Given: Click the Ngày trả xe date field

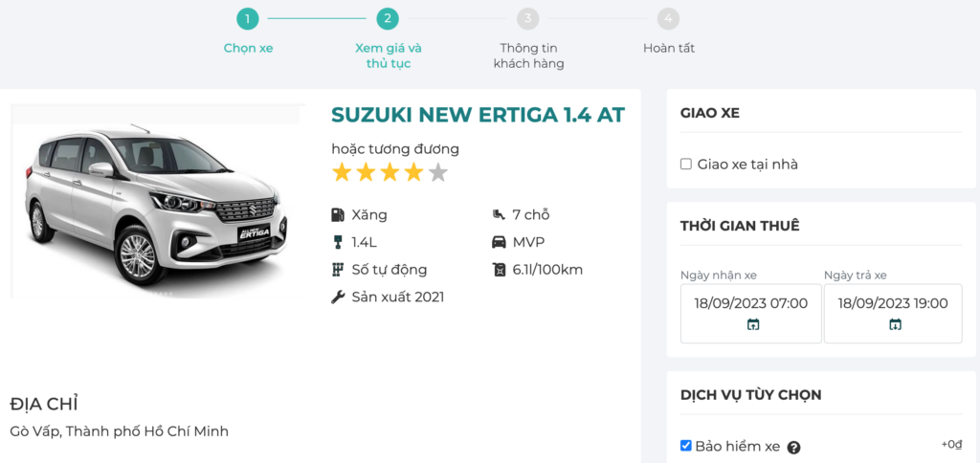Looking at the screenshot, I should pyautogui.click(x=893, y=304).
